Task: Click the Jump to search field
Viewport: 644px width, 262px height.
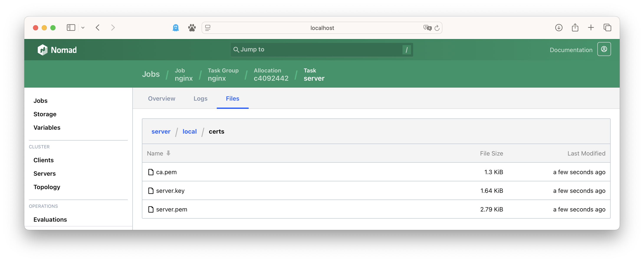Action: pyautogui.click(x=321, y=49)
